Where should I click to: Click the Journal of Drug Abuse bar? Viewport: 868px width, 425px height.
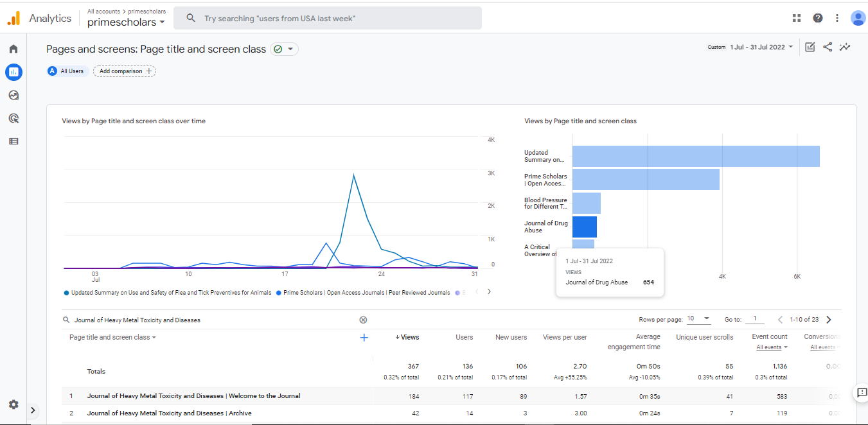pyautogui.click(x=584, y=227)
